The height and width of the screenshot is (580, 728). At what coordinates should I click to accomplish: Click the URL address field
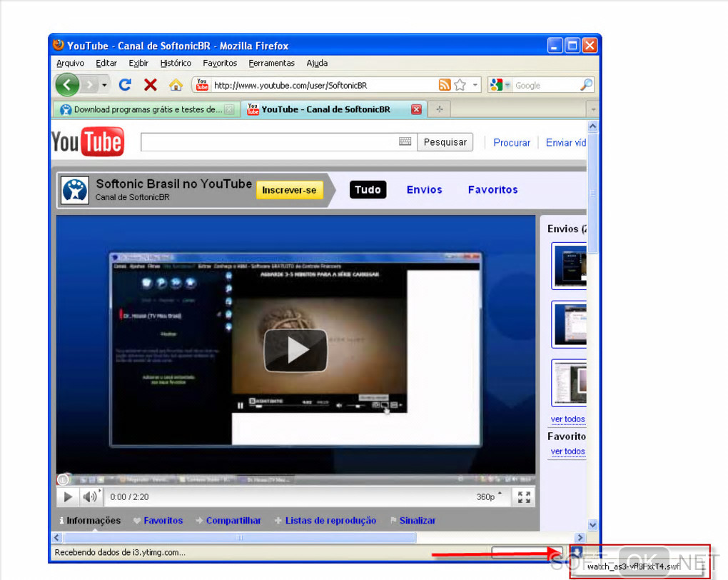pyautogui.click(x=324, y=86)
